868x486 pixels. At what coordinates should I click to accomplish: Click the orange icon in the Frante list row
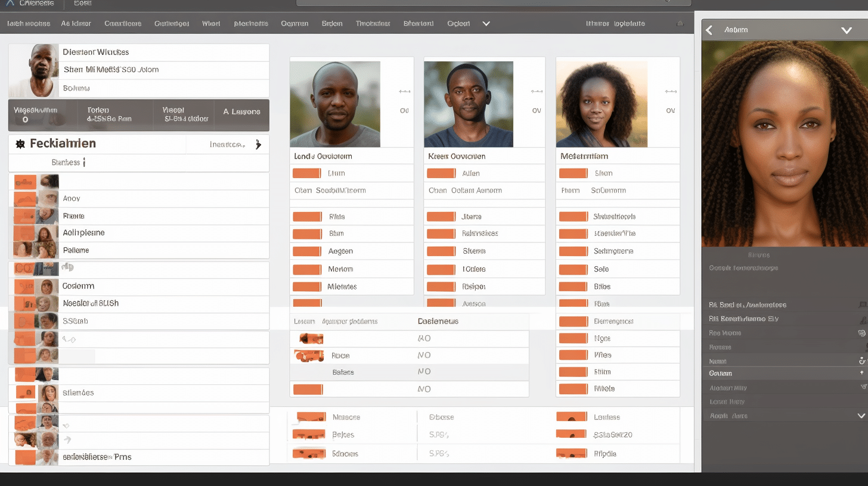pyautogui.click(x=26, y=216)
